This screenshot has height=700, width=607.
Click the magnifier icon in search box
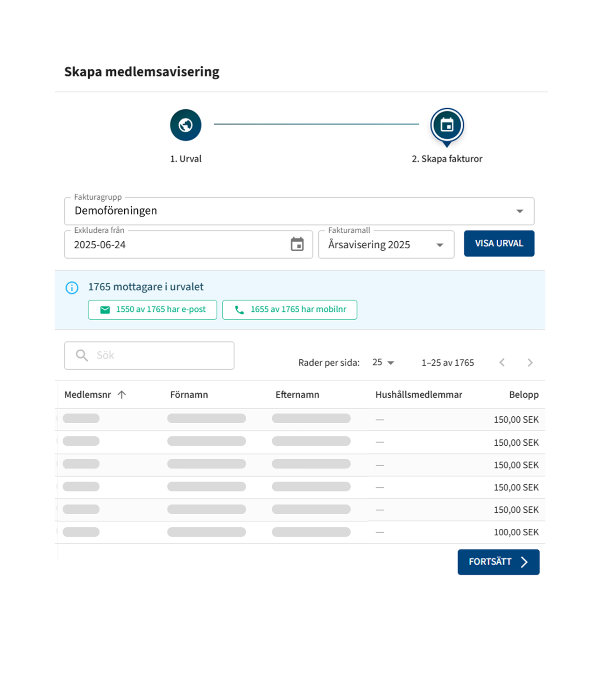pyautogui.click(x=82, y=356)
